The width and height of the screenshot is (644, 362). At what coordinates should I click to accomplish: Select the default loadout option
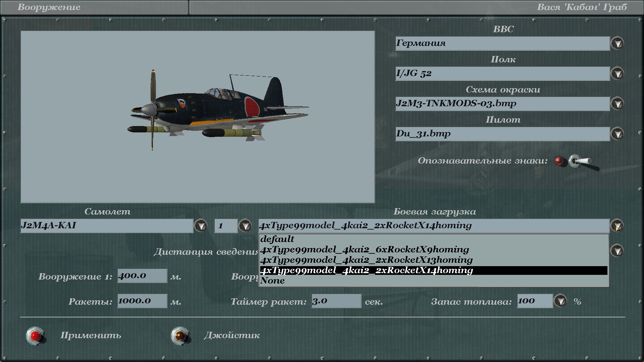277,239
